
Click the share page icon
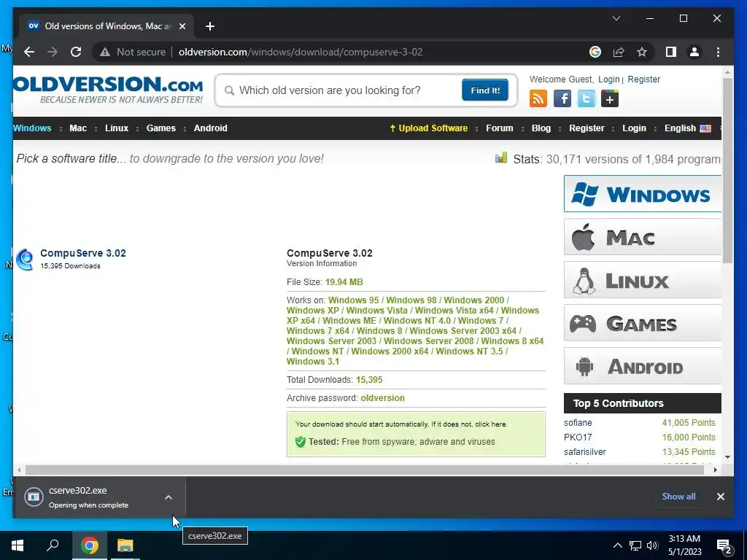(619, 52)
